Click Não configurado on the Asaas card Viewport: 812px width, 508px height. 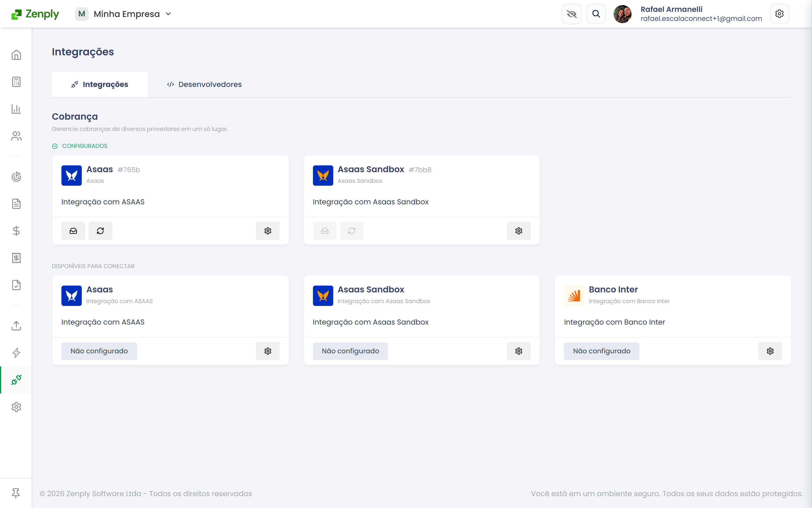[x=99, y=351]
